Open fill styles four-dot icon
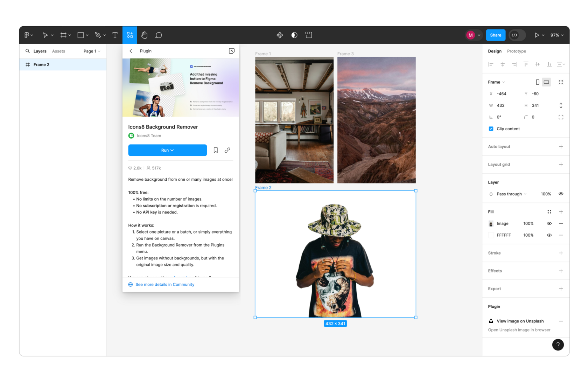The width and height of the screenshot is (588, 382). point(549,212)
